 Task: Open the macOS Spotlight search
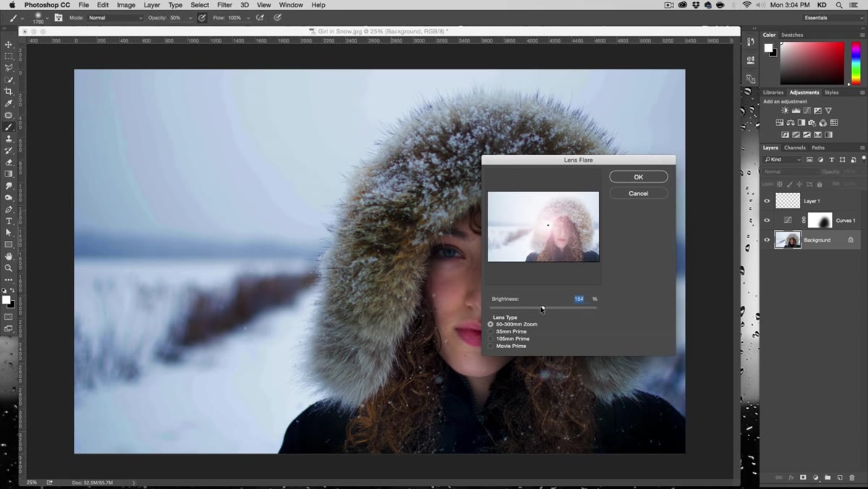pyautogui.click(x=838, y=5)
